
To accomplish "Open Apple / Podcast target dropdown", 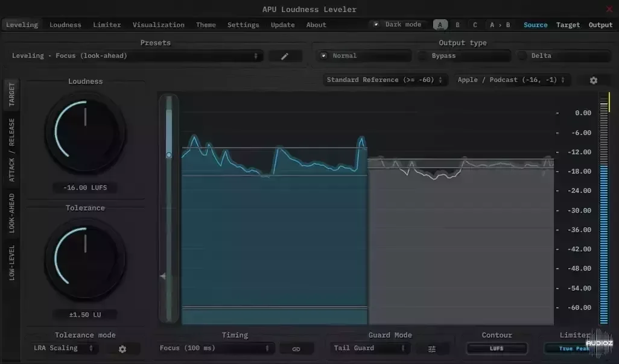I will tap(512, 80).
